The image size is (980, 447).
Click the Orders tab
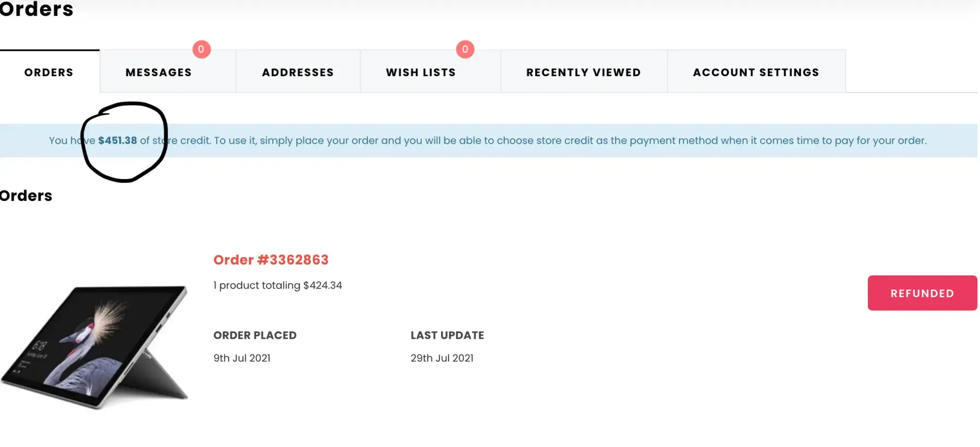click(x=49, y=72)
